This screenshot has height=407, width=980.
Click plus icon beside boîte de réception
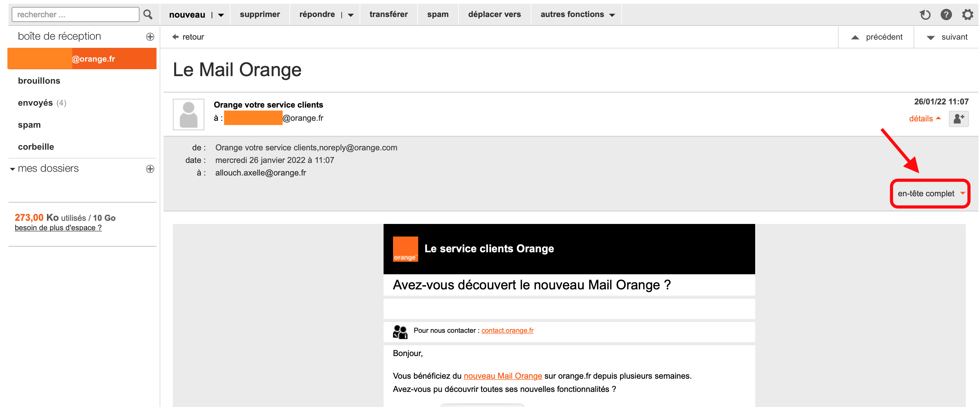[x=150, y=36]
